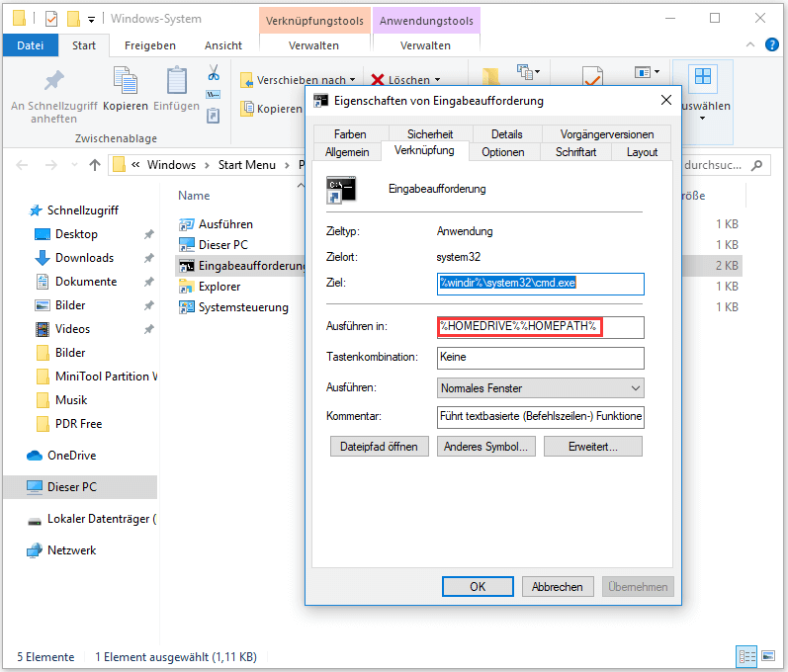Click the Auswählen ribbon icon

tap(703, 77)
